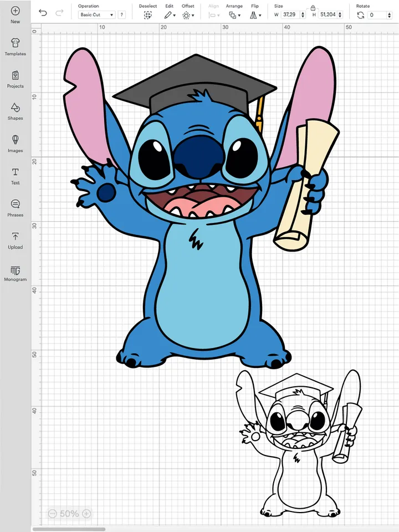This screenshot has width=399, height=532.
Task: Expand the Operation Basic Cut dropdown
Action: (96, 15)
